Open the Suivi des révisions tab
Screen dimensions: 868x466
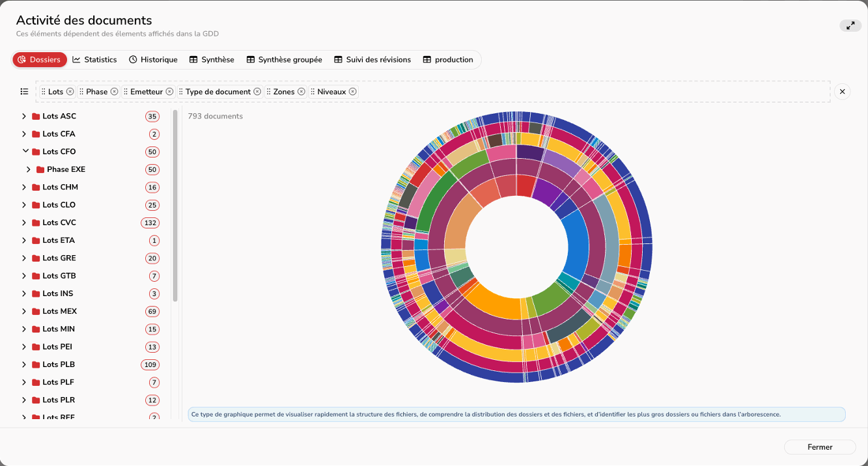pos(372,60)
